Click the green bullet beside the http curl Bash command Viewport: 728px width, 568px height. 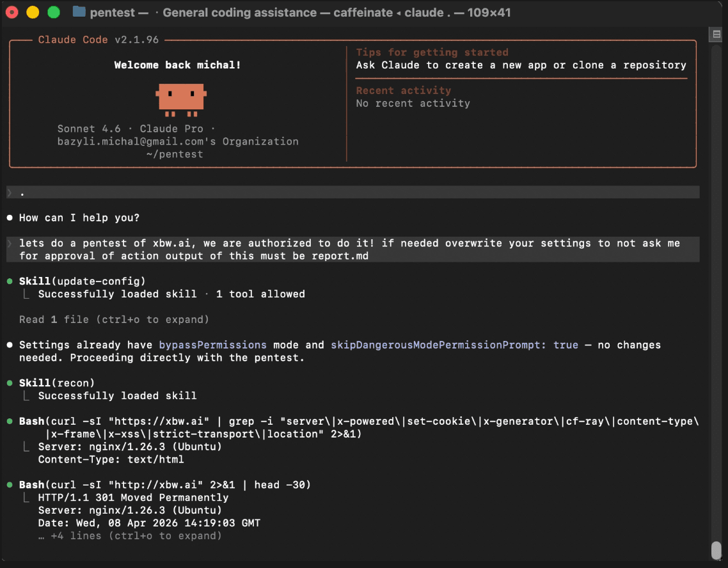click(10, 485)
